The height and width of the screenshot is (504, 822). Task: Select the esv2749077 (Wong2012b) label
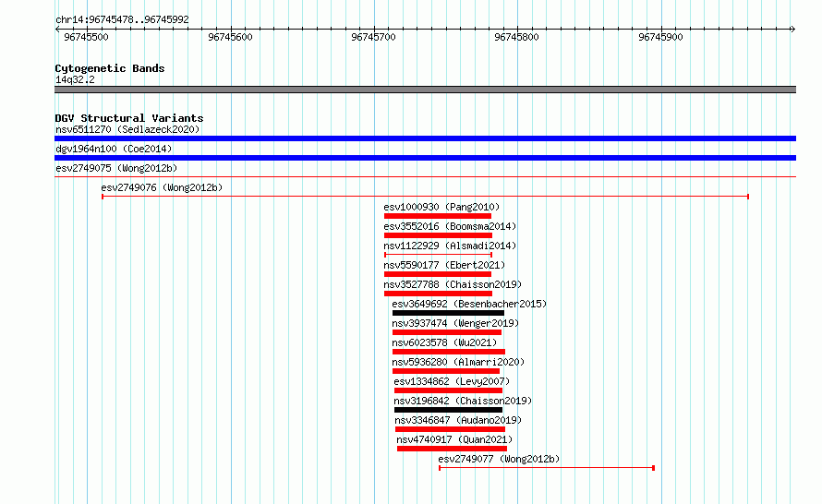[x=499, y=459]
